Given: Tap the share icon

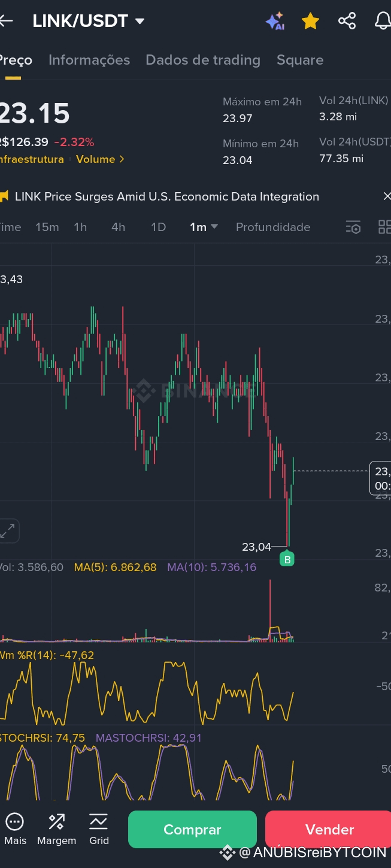Looking at the screenshot, I should pyautogui.click(x=347, y=21).
